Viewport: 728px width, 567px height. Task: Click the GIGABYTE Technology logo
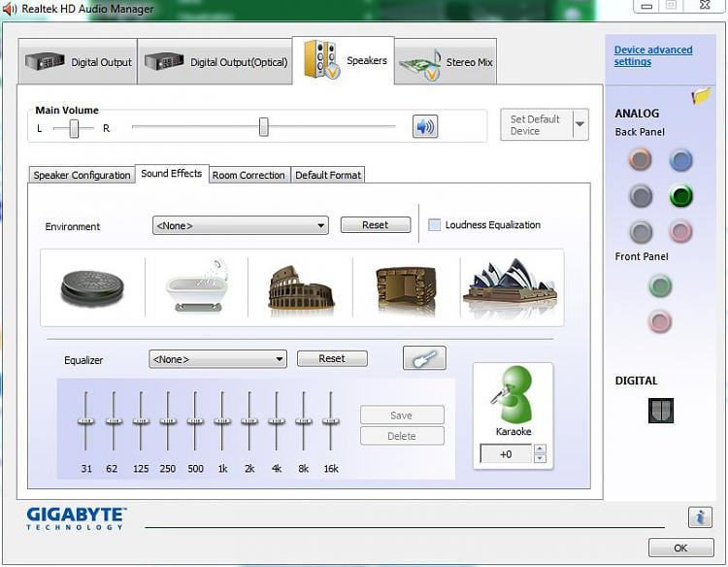click(76, 518)
